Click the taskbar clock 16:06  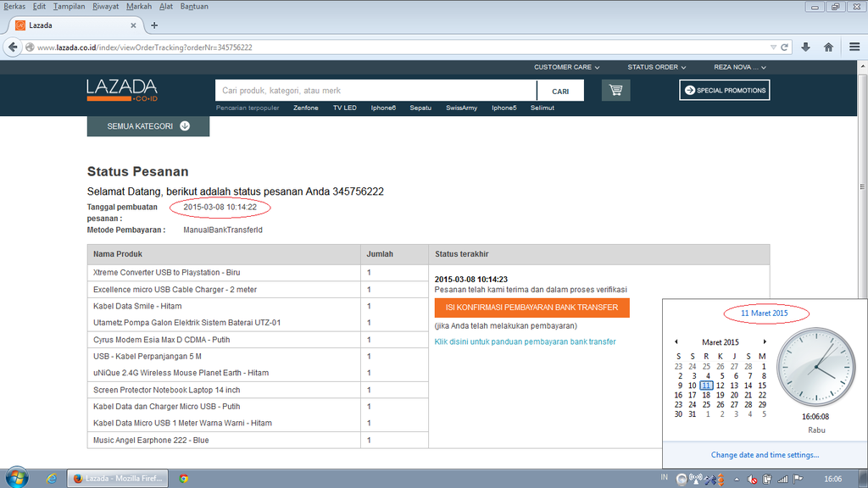click(832, 480)
